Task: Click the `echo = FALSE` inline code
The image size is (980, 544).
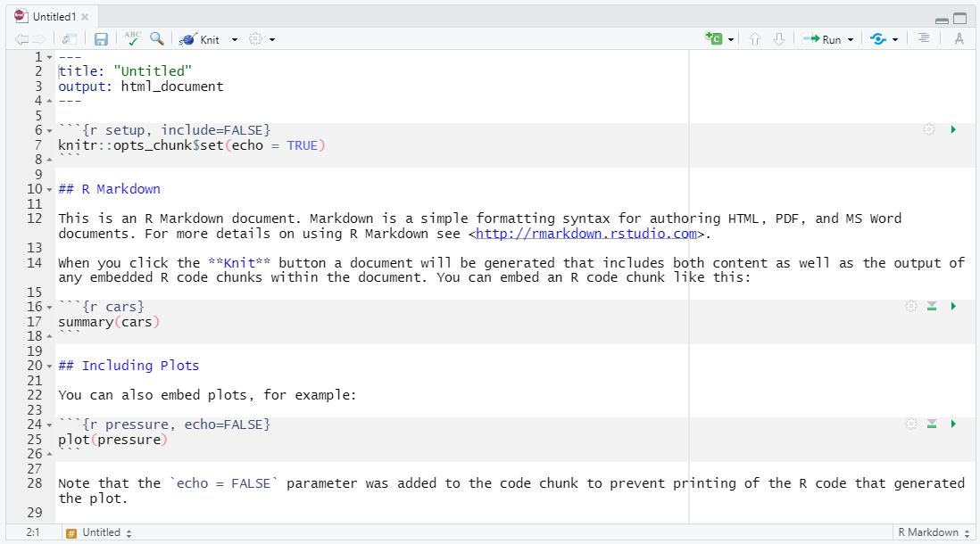Action: click(x=224, y=483)
